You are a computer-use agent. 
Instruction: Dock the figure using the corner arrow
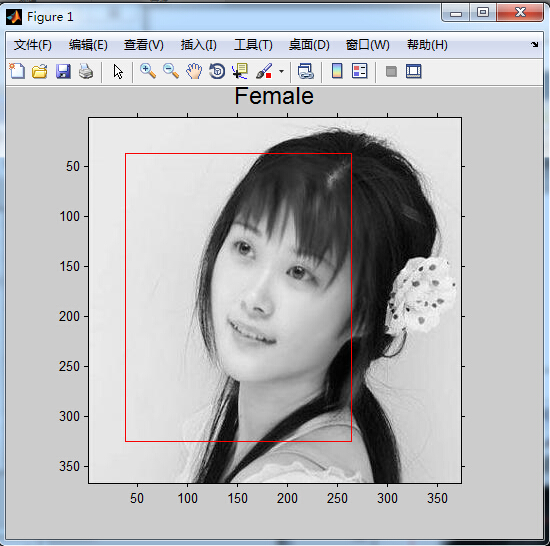[534, 45]
